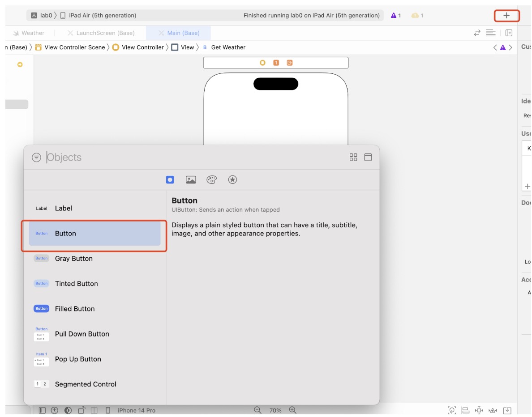The width and height of the screenshot is (532, 417).
Task: Show the image library tab
Action: click(191, 180)
